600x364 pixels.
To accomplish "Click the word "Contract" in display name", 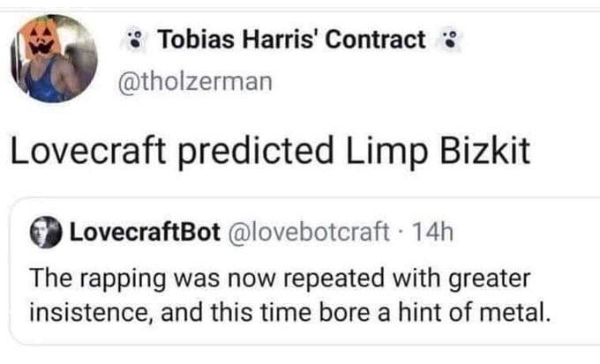I will pos(378,40).
